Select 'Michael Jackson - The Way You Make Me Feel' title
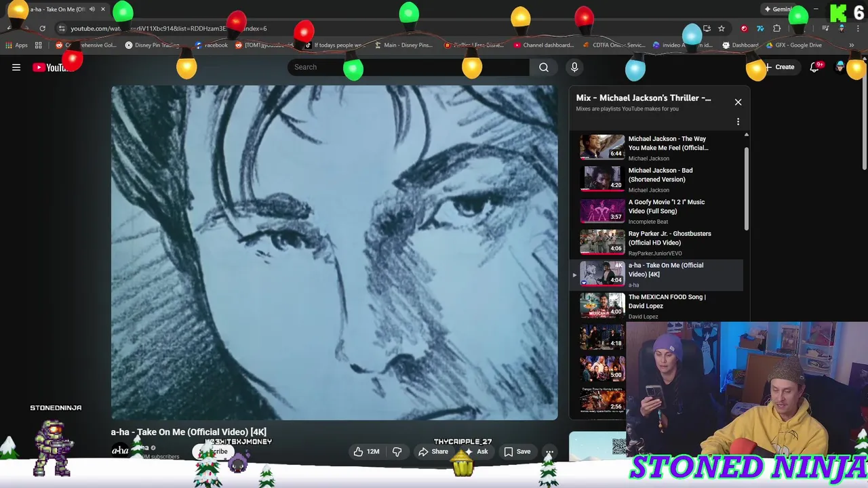The image size is (868, 488). 668,143
